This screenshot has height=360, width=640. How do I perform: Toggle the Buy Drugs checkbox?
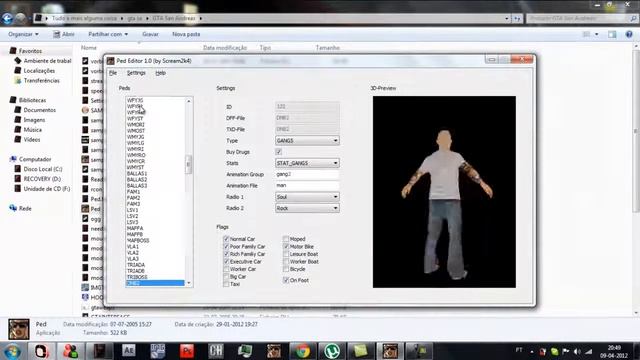click(x=279, y=152)
